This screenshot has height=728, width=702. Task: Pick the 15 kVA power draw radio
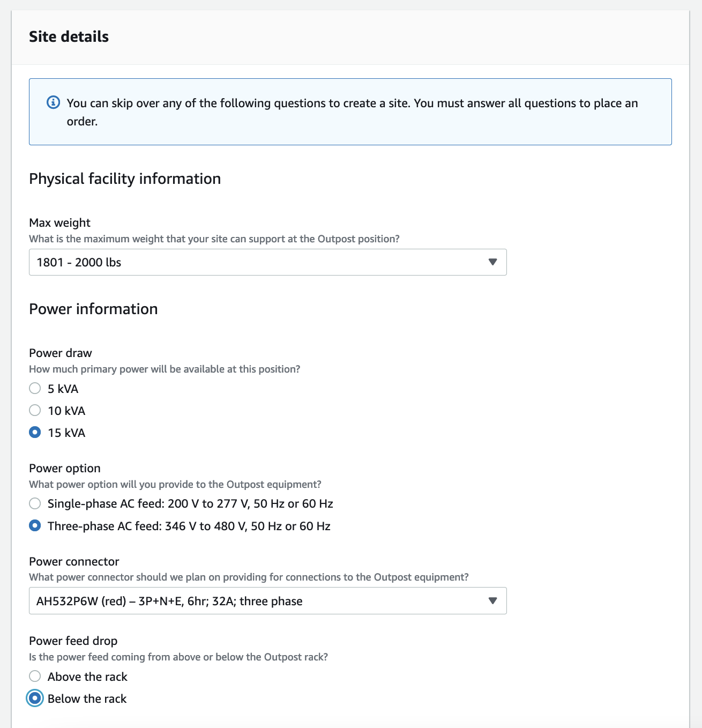[x=35, y=432]
